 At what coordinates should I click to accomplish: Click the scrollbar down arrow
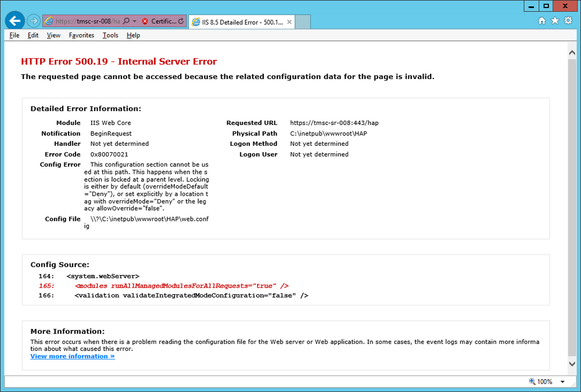(572, 364)
